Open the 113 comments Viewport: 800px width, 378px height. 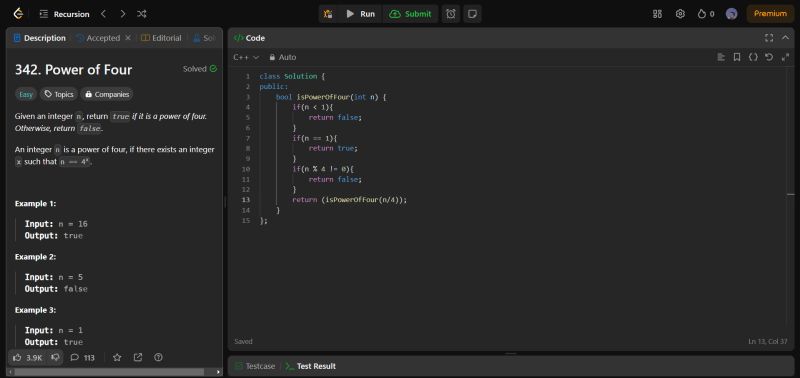point(83,358)
